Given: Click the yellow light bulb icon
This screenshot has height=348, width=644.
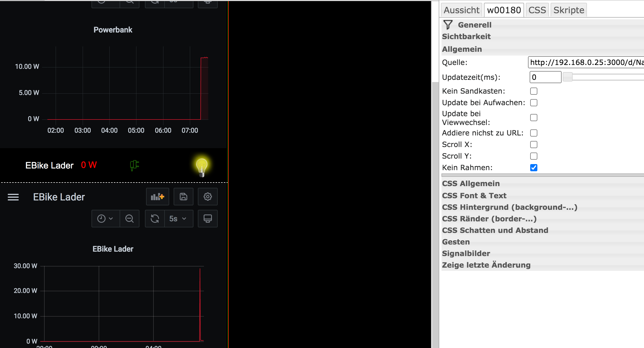Looking at the screenshot, I should coord(202,166).
